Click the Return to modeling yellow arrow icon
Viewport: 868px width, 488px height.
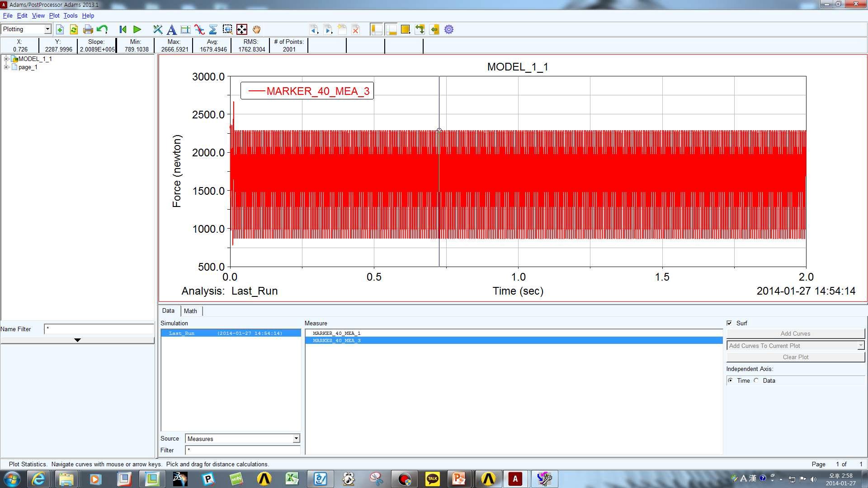(x=434, y=30)
